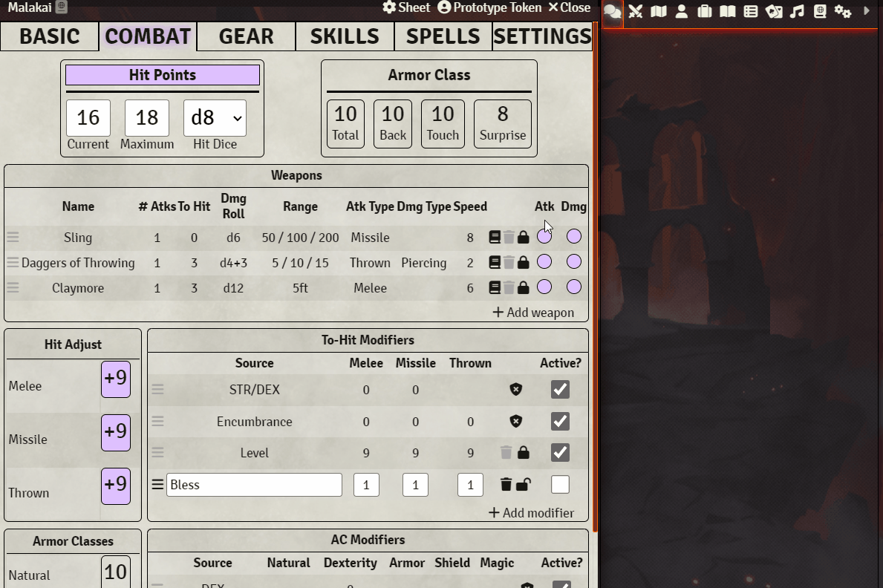The image size is (883, 588).
Task: Click the Maximum hit points field showing 18
Action: click(147, 118)
